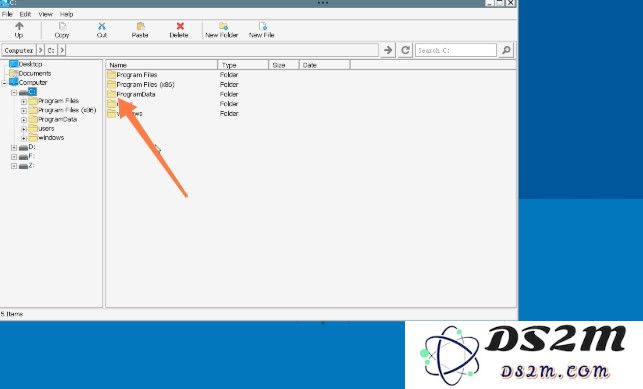Sort list by Name column header
The width and height of the screenshot is (643, 389).
pyautogui.click(x=162, y=65)
